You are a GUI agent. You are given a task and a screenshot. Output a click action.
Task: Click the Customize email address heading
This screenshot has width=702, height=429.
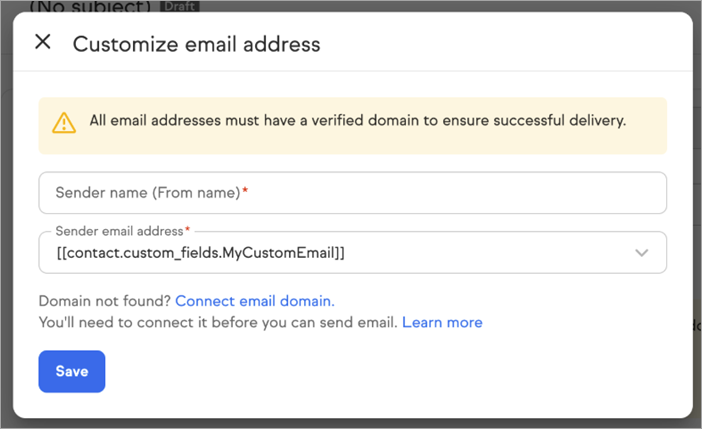point(196,43)
